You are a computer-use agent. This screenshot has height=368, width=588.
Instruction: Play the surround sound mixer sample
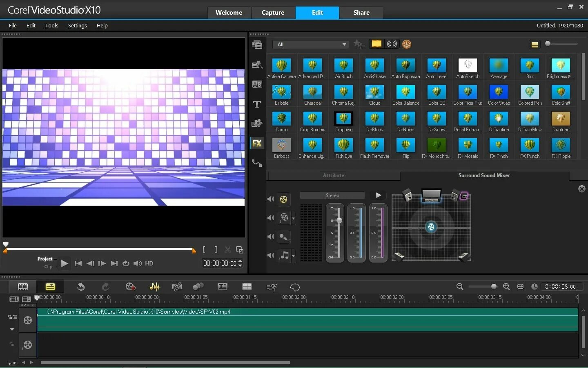(379, 195)
